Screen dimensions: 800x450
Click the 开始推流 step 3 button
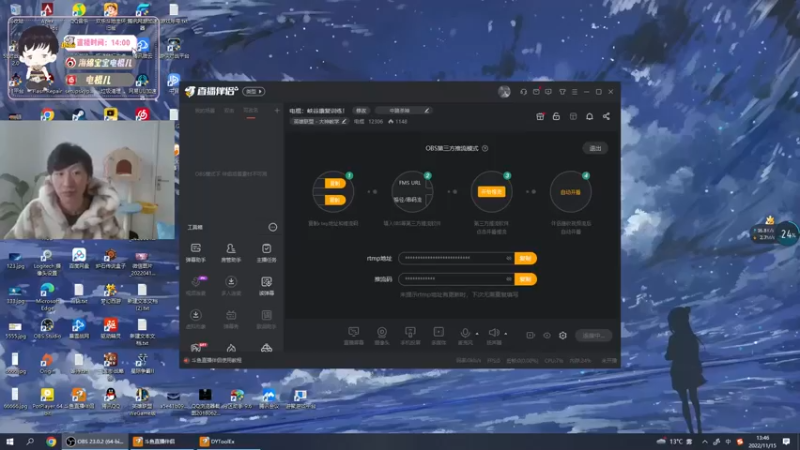coord(491,192)
